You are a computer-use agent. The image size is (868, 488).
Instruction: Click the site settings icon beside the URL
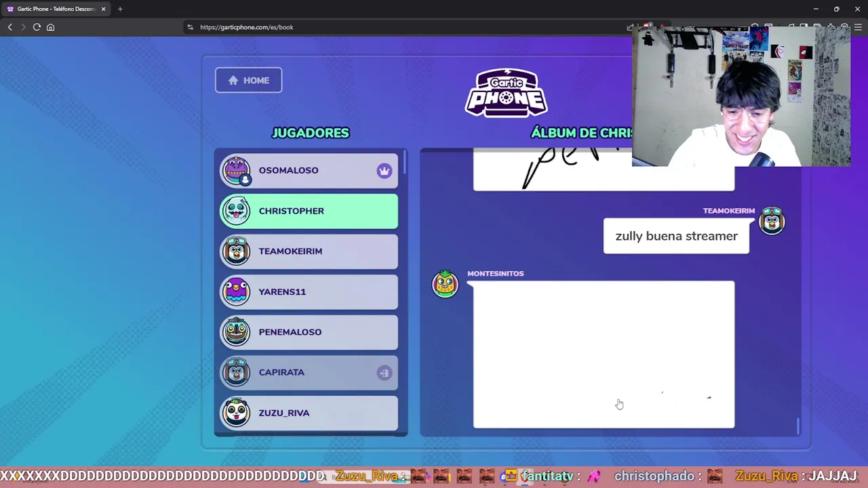(190, 27)
